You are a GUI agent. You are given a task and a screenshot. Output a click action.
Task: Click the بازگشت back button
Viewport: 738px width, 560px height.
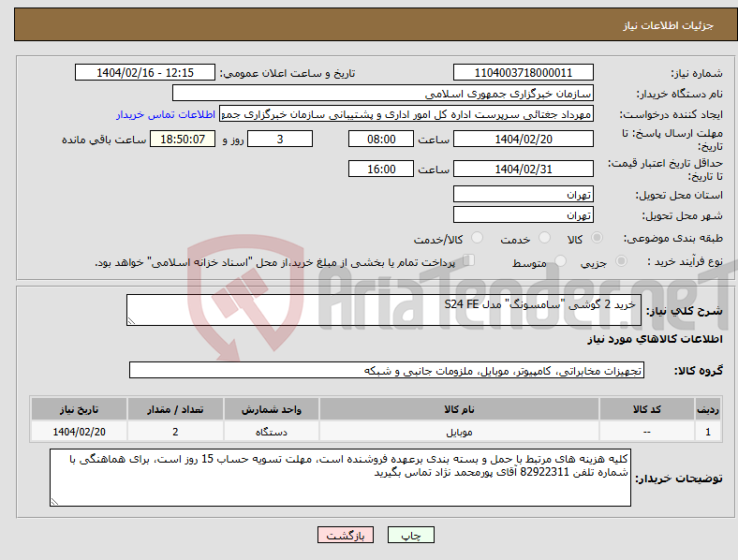[346, 535]
